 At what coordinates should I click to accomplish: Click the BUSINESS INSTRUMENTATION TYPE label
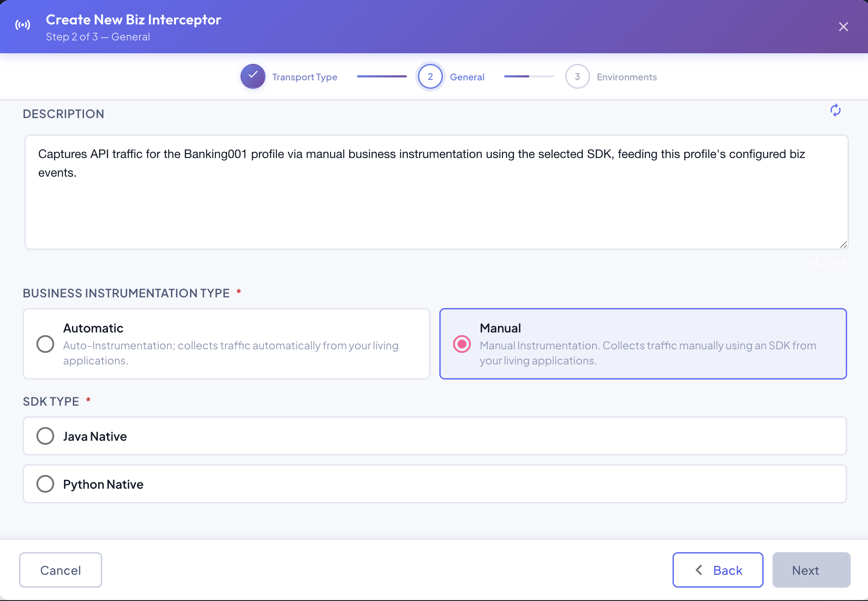pos(126,293)
